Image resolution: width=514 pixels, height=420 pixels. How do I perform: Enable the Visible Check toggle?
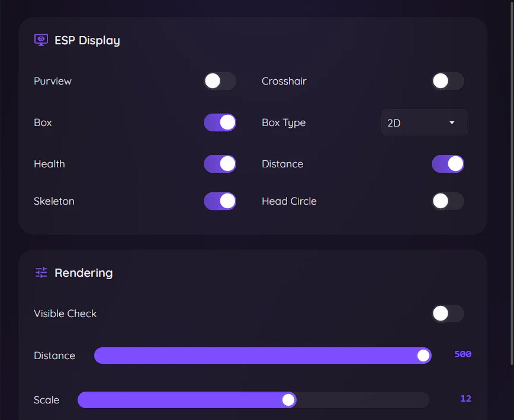448,314
